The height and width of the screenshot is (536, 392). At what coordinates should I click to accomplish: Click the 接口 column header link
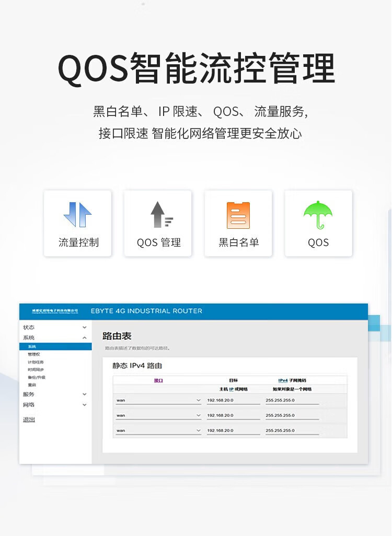(158, 380)
